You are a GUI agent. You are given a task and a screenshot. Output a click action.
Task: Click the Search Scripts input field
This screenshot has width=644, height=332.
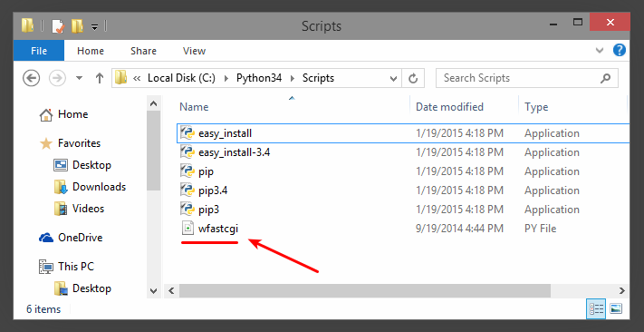pyautogui.click(x=526, y=78)
